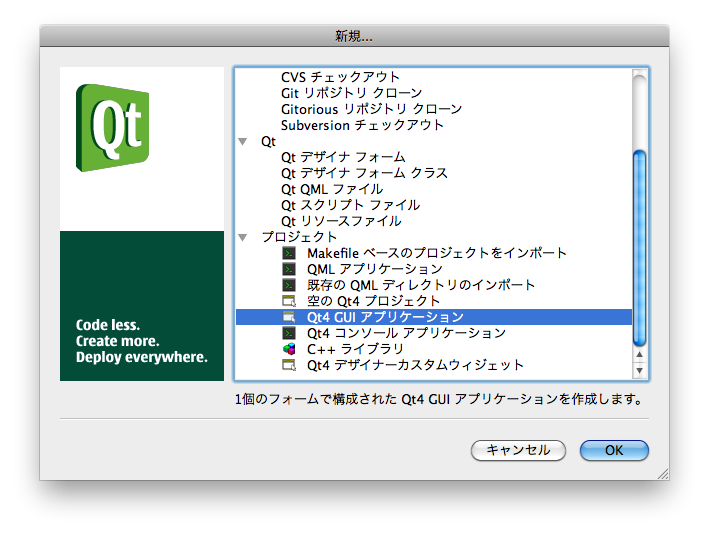The width and height of the screenshot is (709, 535).
Task: Select Git リポジトリ クローン entry
Action: pyautogui.click(x=351, y=93)
